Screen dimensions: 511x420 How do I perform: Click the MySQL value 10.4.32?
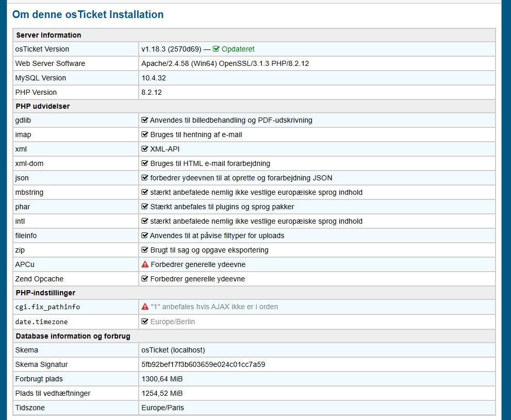click(154, 78)
